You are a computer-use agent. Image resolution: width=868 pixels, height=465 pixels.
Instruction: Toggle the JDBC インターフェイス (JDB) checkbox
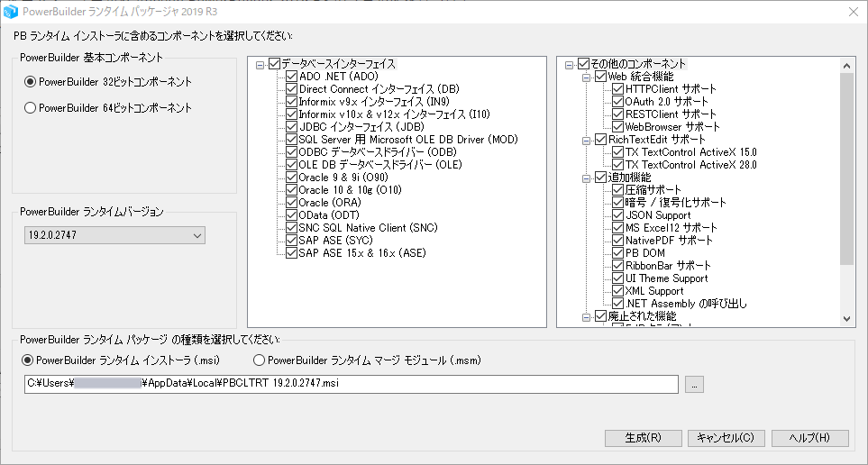pos(291,128)
